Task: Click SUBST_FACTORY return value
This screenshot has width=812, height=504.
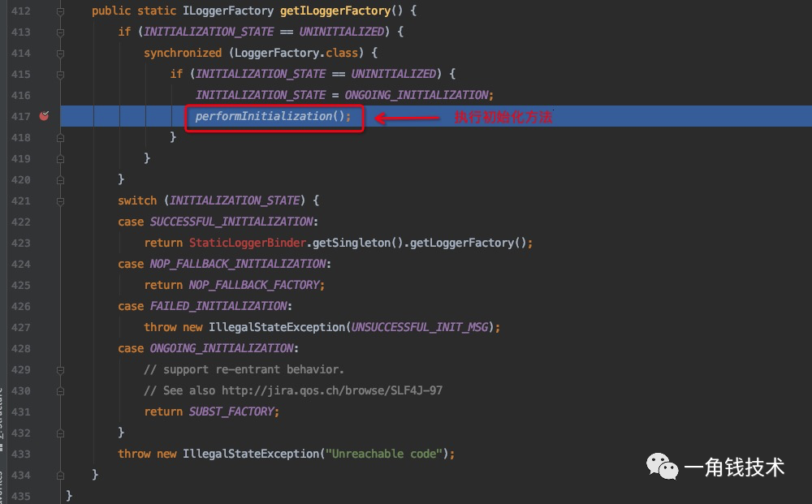Action: 231,411
